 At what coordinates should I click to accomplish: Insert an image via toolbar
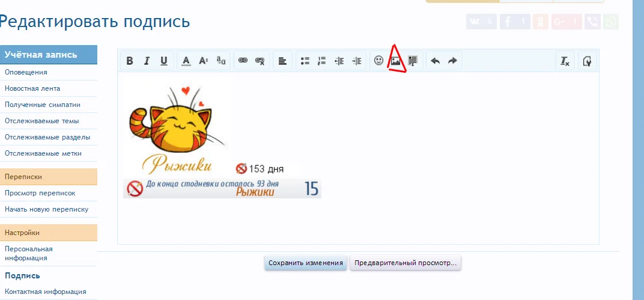395,61
